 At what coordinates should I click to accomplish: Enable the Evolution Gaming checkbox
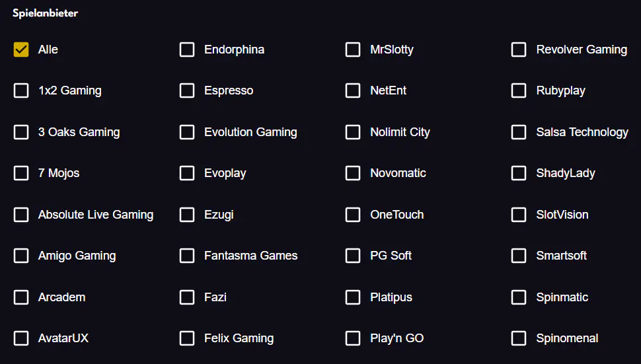(x=187, y=132)
